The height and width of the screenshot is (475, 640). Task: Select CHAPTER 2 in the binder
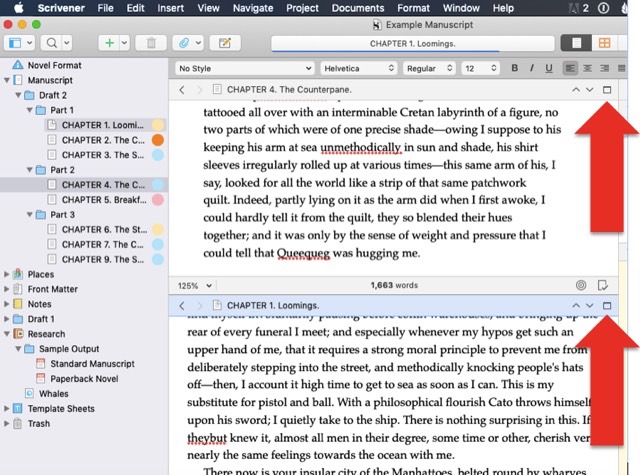point(103,140)
